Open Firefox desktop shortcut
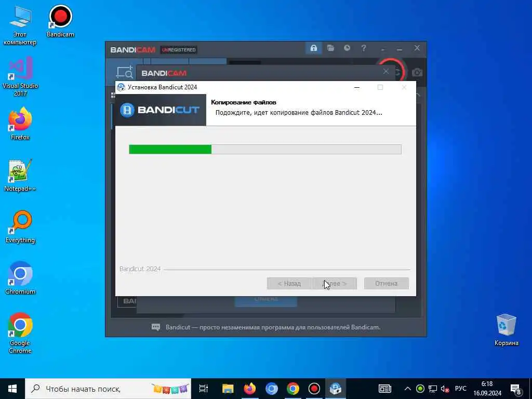This screenshot has width=532, height=399. coord(20,124)
